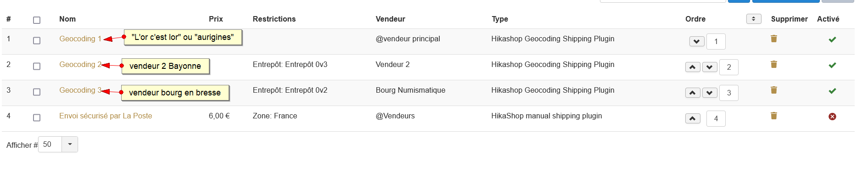
Task: Move La Poste shipping up in order
Action: click(x=692, y=118)
